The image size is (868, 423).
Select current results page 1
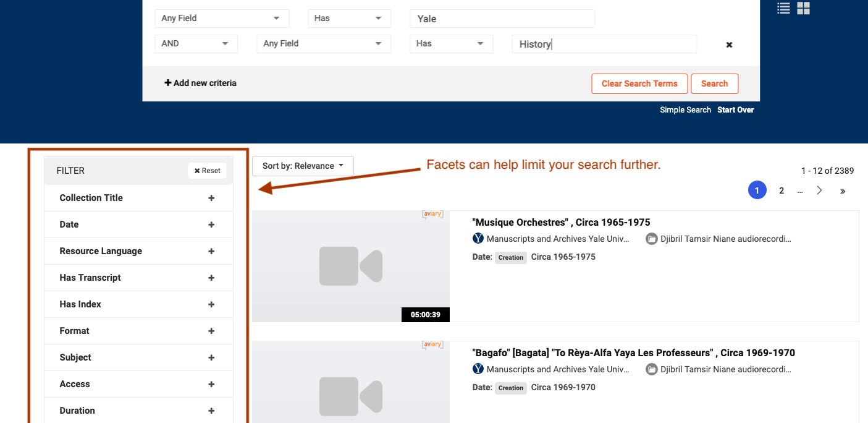click(757, 190)
